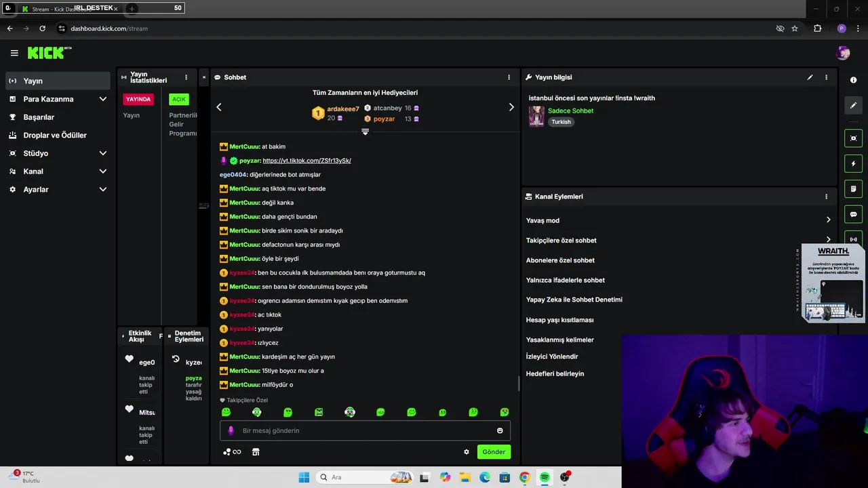Click the stream category thumbnail image
This screenshot has height=488, width=868.
pos(536,116)
